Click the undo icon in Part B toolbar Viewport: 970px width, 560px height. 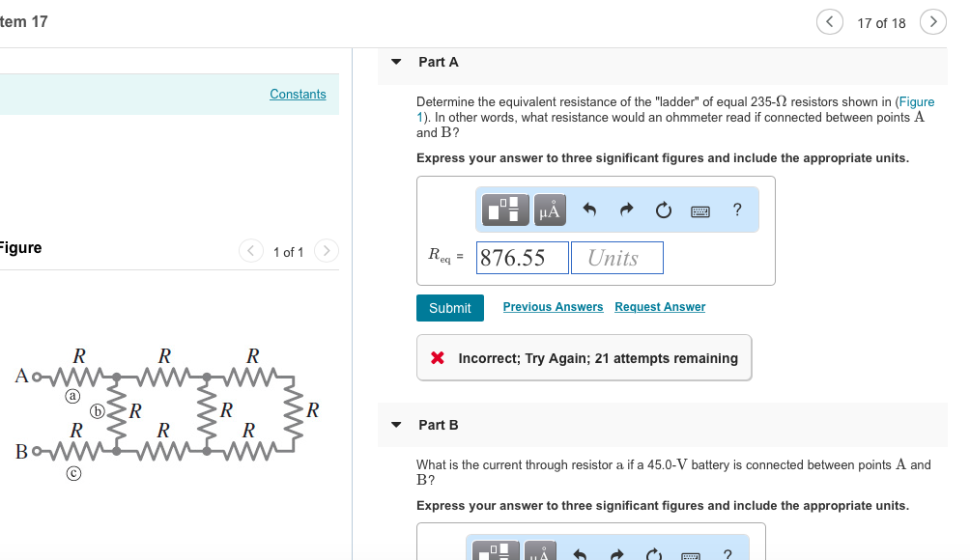pos(581,552)
